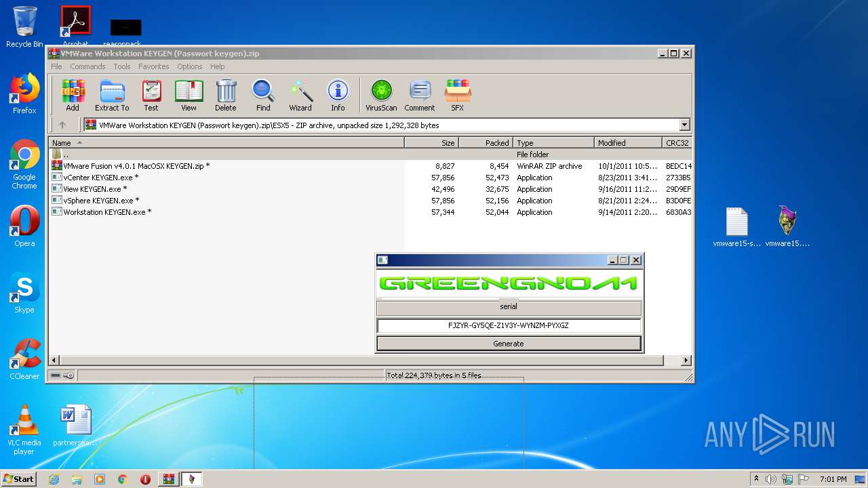Open the Info toolbar icon
Image resolution: width=868 pixels, height=488 pixels.
(x=338, y=96)
